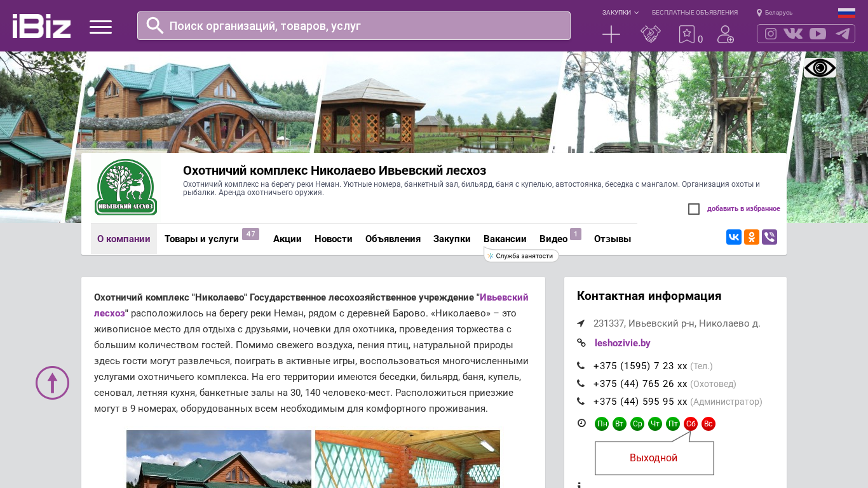Open the wooden interior photo thumbnail
Screen dimensions: 868x488
point(407,459)
